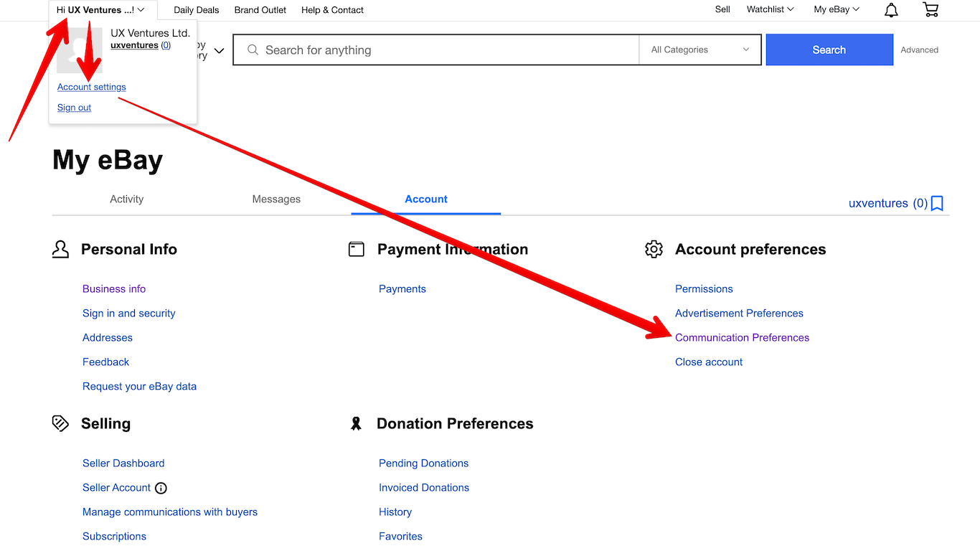Click the Sell link in header
This screenshot has height=551, width=980.
(x=722, y=9)
